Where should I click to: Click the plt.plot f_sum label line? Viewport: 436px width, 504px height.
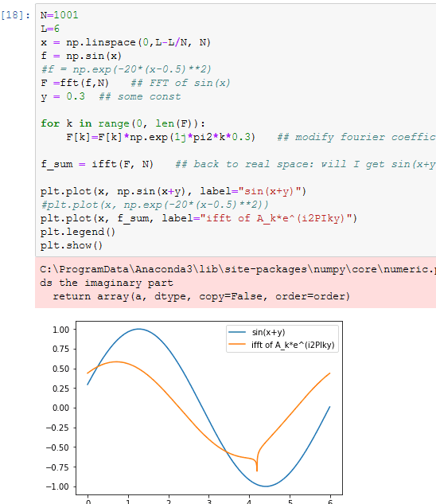click(199, 218)
